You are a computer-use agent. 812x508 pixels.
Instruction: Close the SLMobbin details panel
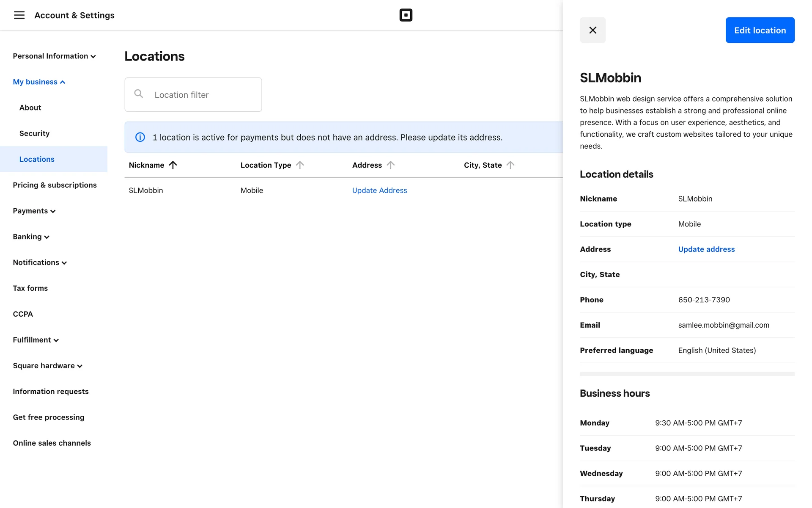[x=593, y=30]
